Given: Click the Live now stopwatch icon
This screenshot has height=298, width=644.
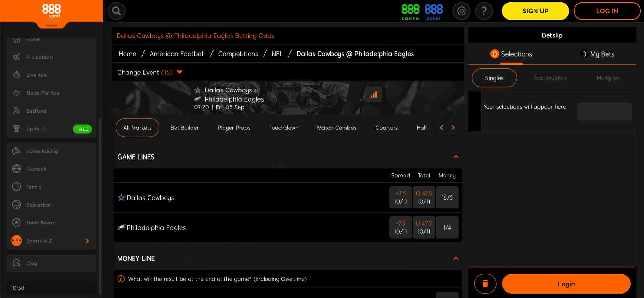Looking at the screenshot, I should 17,75.
